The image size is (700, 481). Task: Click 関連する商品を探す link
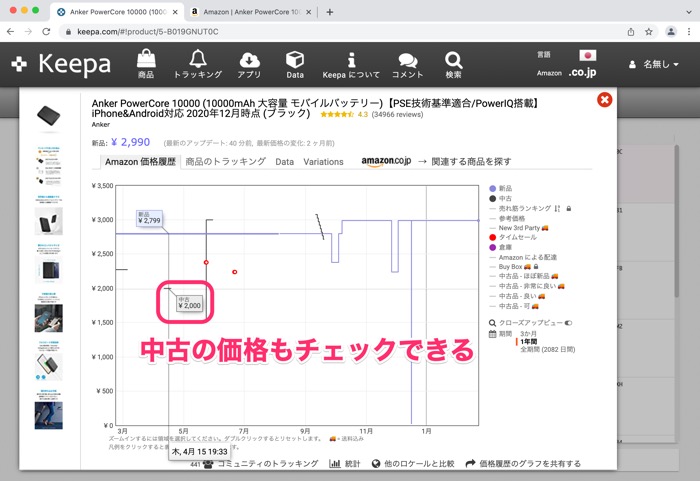coord(471,162)
